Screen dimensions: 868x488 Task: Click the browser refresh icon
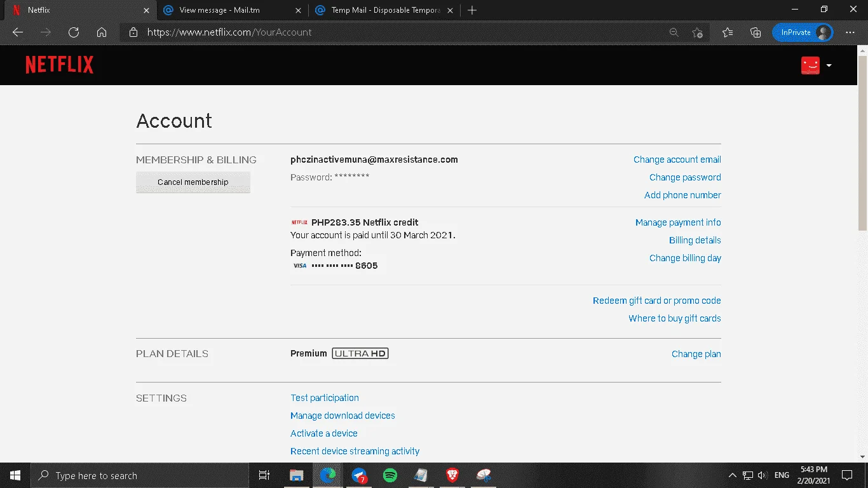pyautogui.click(x=74, y=32)
